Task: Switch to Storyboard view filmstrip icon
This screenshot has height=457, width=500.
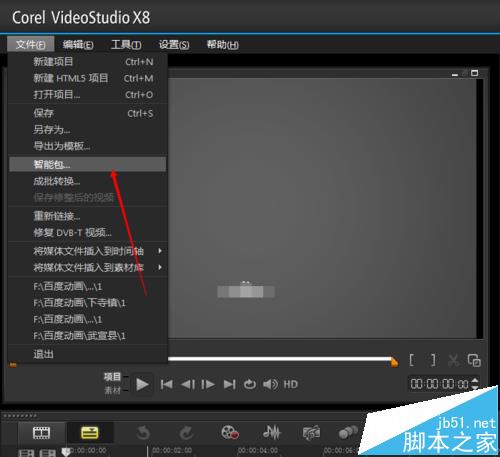Action: tap(41, 433)
